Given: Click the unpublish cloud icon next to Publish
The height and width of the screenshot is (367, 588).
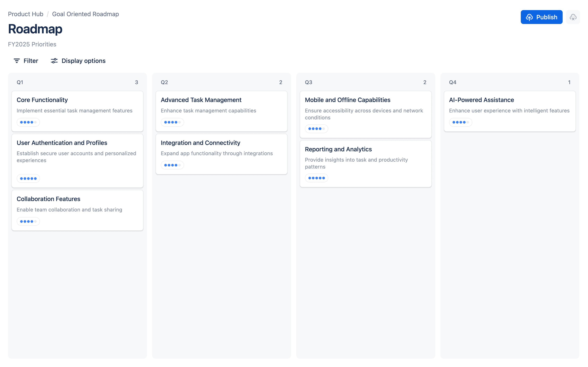Looking at the screenshot, I should click(573, 17).
